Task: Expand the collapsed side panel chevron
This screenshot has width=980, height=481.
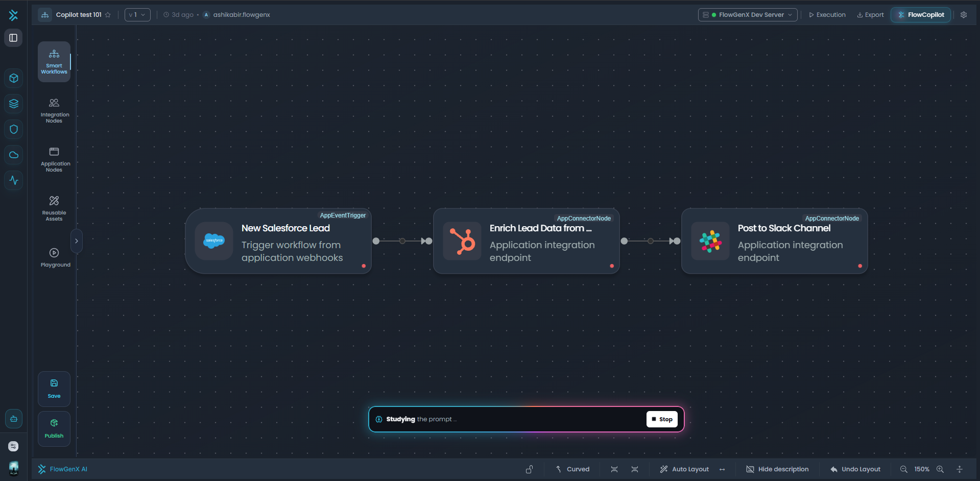Action: [76, 241]
